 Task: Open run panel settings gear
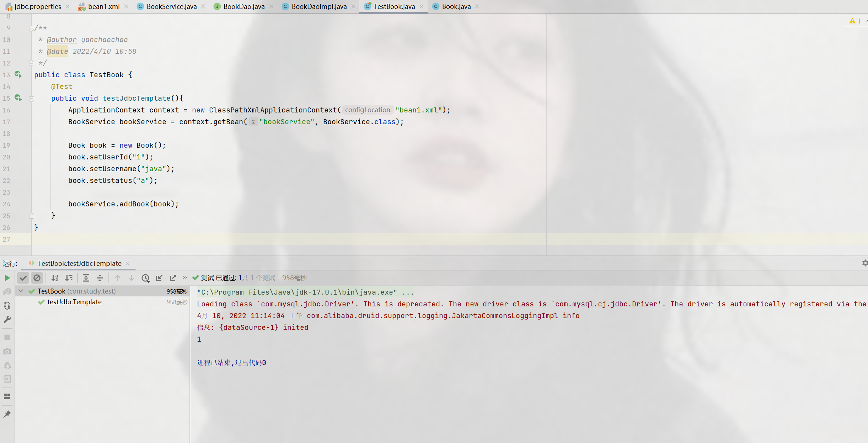coord(864,263)
